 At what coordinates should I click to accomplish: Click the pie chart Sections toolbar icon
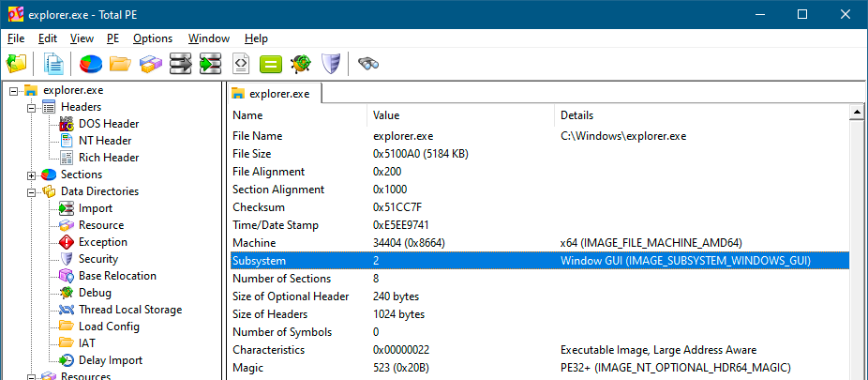point(91,64)
